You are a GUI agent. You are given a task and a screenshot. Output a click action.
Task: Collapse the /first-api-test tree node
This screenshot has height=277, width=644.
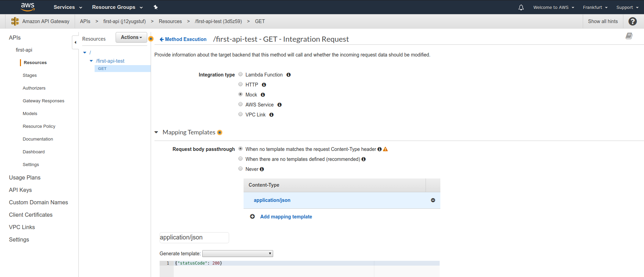point(91,61)
